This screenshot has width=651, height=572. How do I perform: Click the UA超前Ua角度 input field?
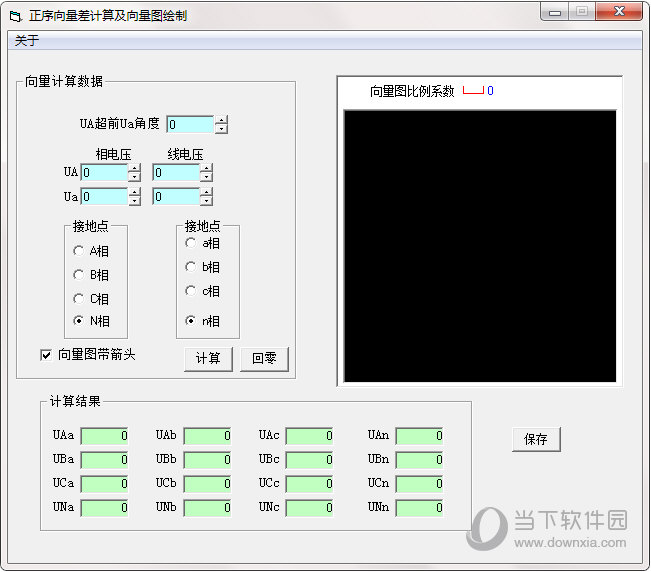190,124
